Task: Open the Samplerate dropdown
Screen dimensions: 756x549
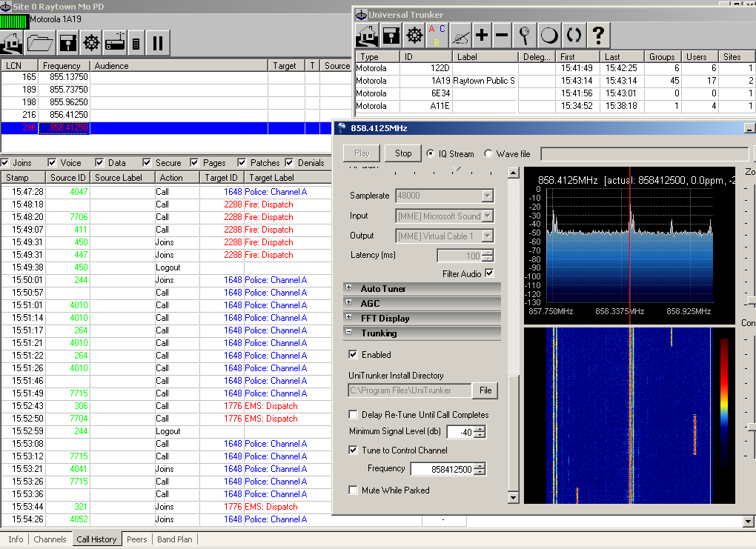Action: click(488, 196)
